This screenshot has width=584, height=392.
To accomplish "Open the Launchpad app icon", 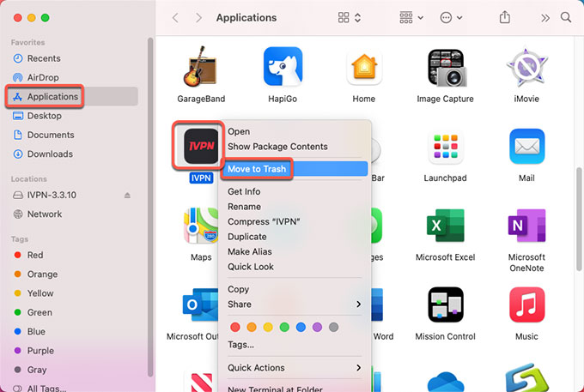I will coord(446,147).
